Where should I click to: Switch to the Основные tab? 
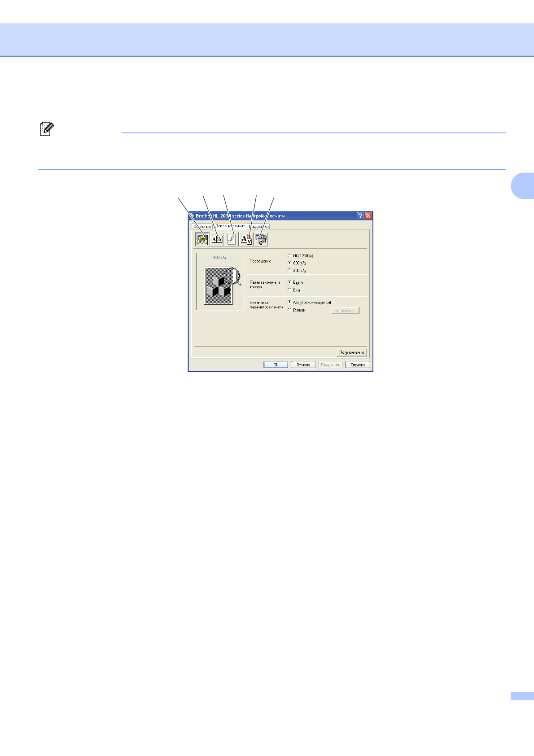(x=202, y=227)
